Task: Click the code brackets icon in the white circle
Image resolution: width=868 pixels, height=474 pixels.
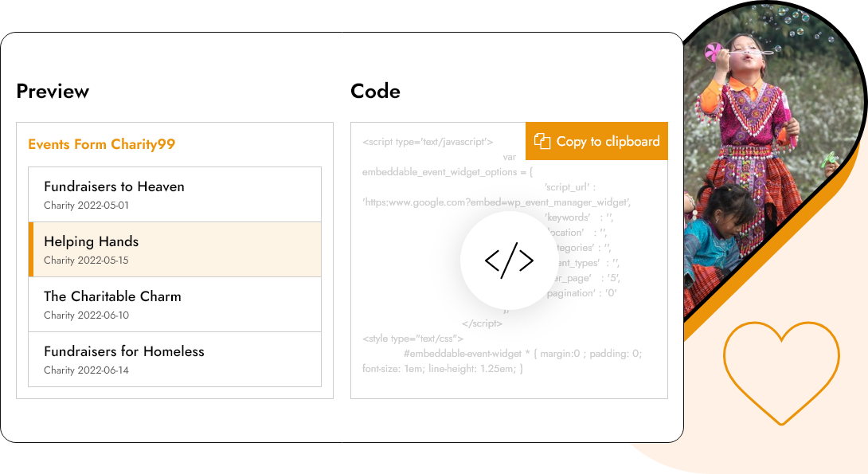Action: 509,261
